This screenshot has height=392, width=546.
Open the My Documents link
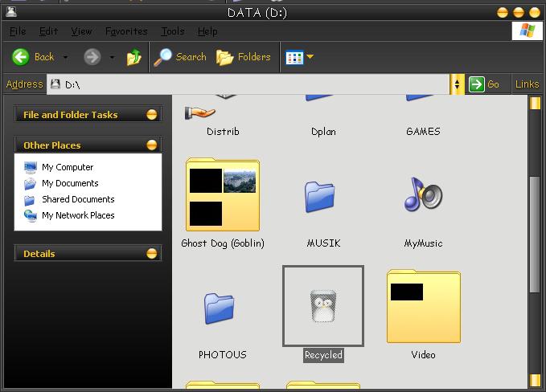coord(70,183)
